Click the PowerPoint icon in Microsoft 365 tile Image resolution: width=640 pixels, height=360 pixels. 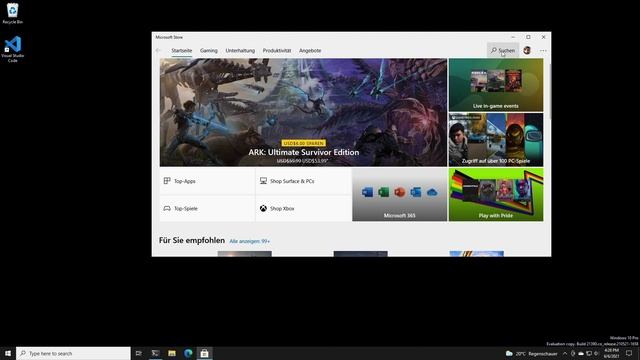(400, 192)
